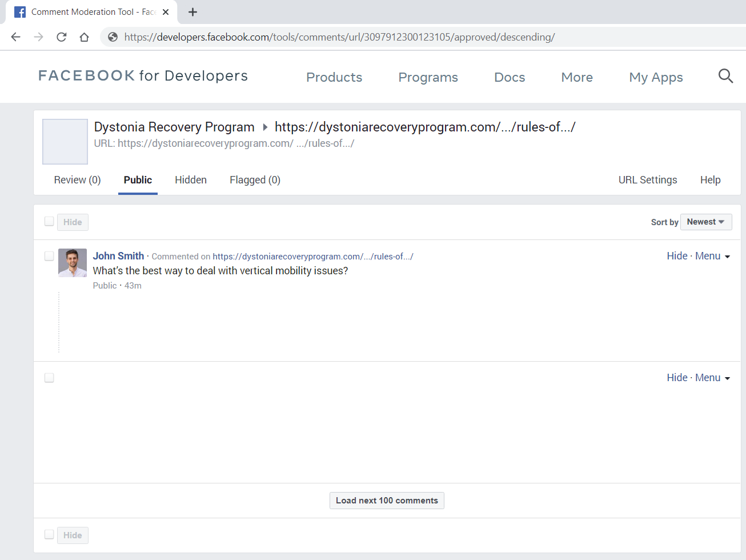
Task: Open the Help link
Action: (711, 180)
